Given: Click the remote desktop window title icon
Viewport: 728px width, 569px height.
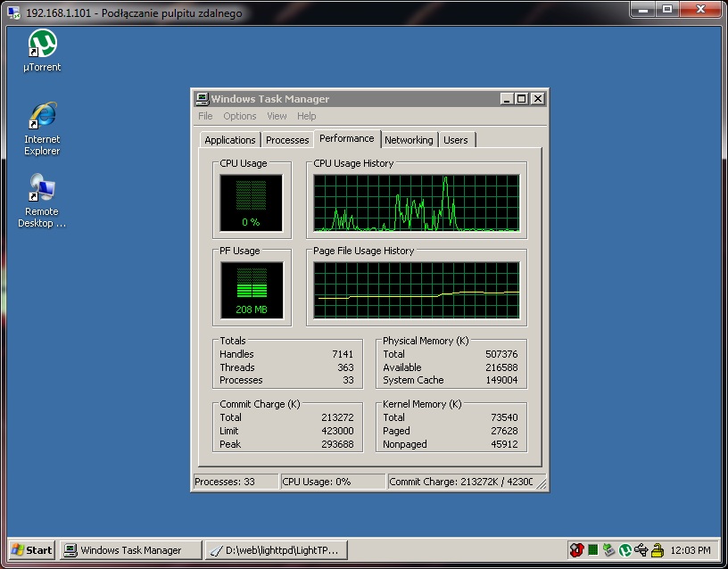Looking at the screenshot, I should 14,12.
